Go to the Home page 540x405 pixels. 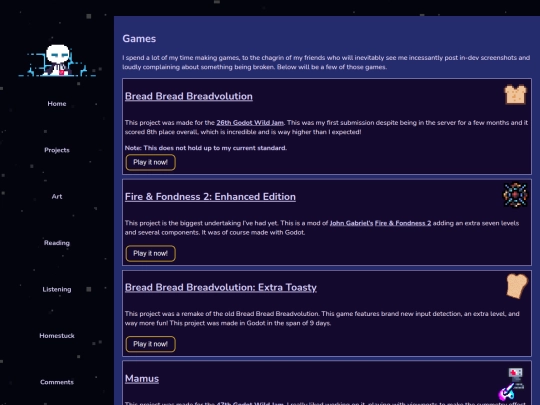click(x=57, y=104)
